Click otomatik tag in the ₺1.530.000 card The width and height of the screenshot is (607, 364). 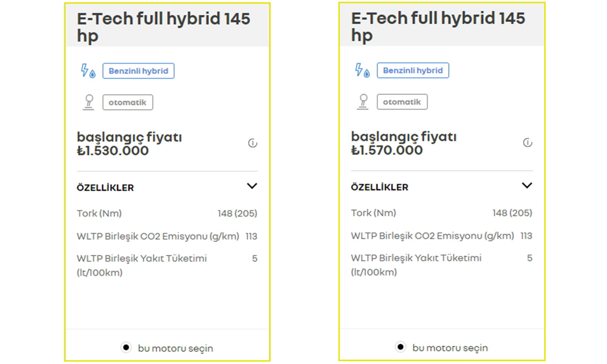[127, 103]
